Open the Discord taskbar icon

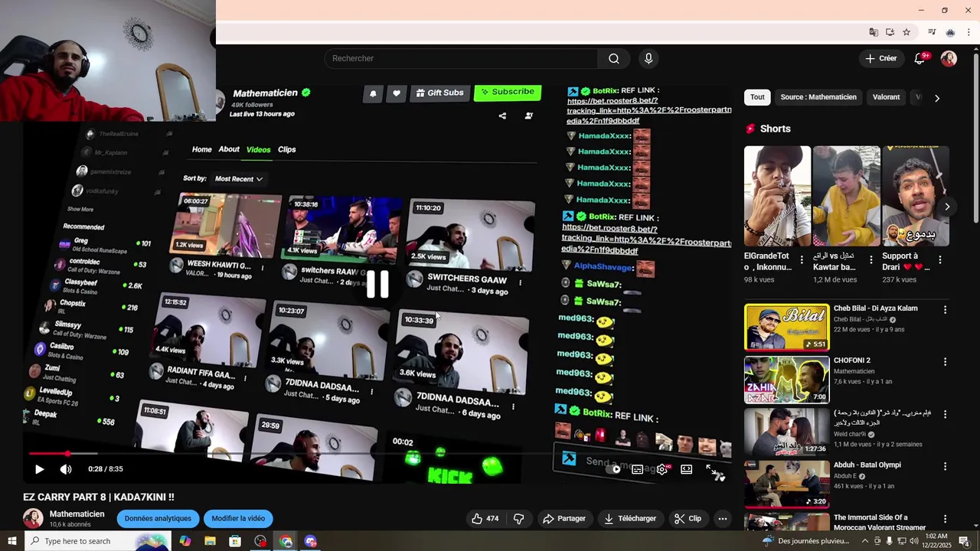[x=310, y=541]
